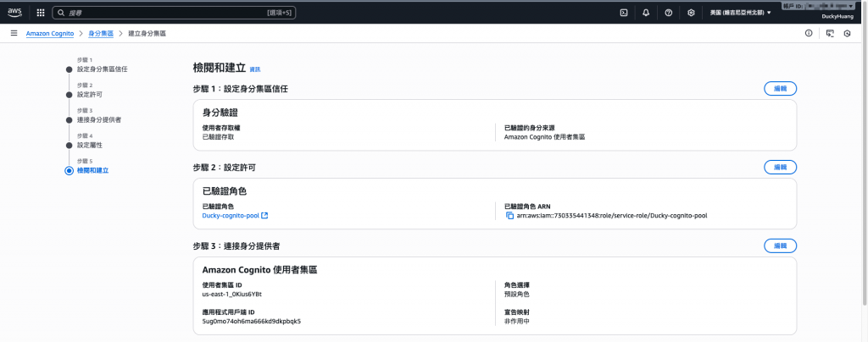Click 非作用中 claim mapping value
Screen dimensions: 868x342
(x=517, y=321)
